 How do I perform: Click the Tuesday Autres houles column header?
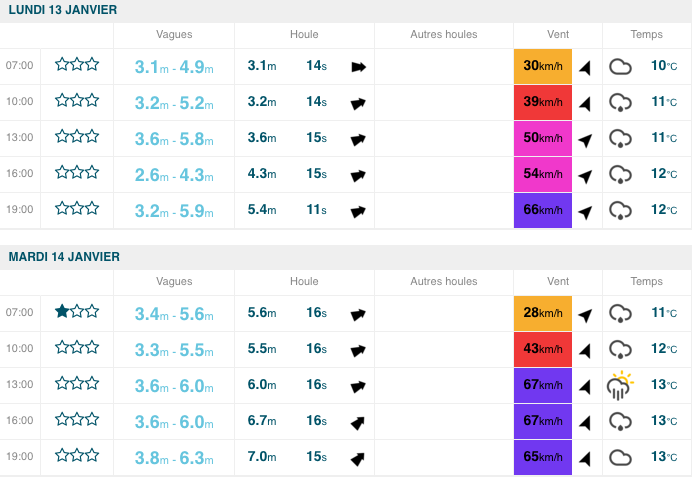pyautogui.click(x=444, y=282)
